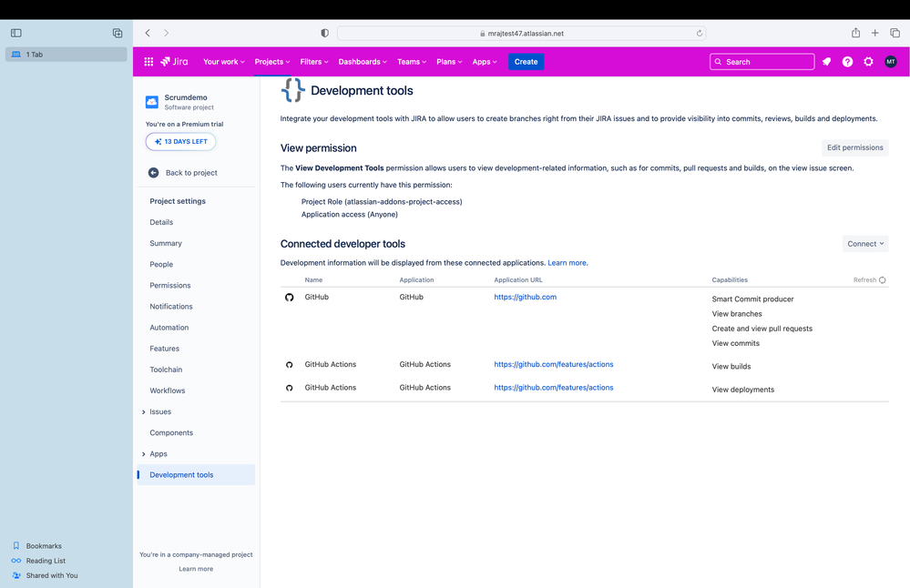
Task: Click Project Role atlassian-addons-project-access text
Action: 382,202
